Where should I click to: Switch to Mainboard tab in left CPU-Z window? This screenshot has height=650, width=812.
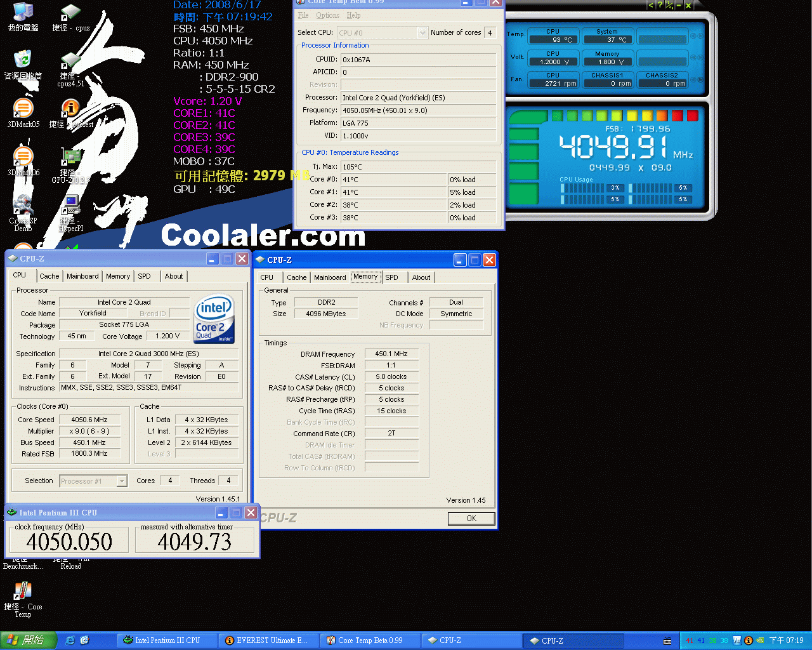pyautogui.click(x=82, y=276)
